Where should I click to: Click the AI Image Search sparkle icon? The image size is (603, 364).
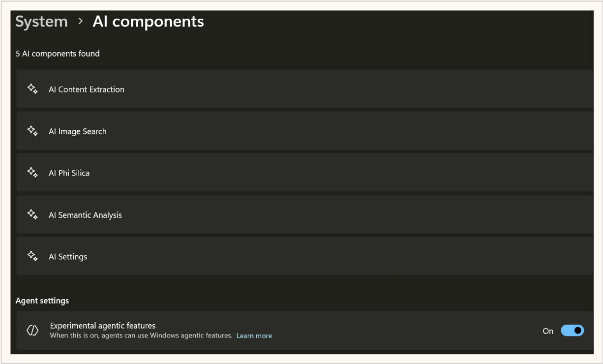tap(32, 131)
